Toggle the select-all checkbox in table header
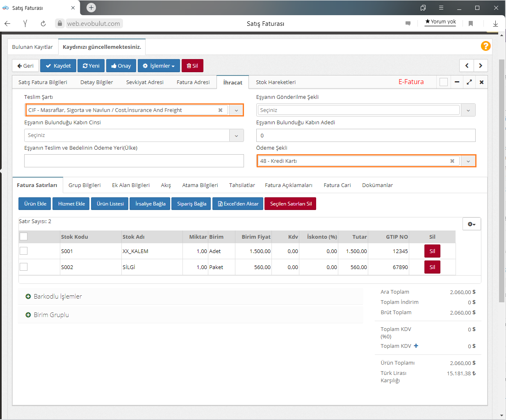This screenshot has height=420, width=506. tap(24, 237)
